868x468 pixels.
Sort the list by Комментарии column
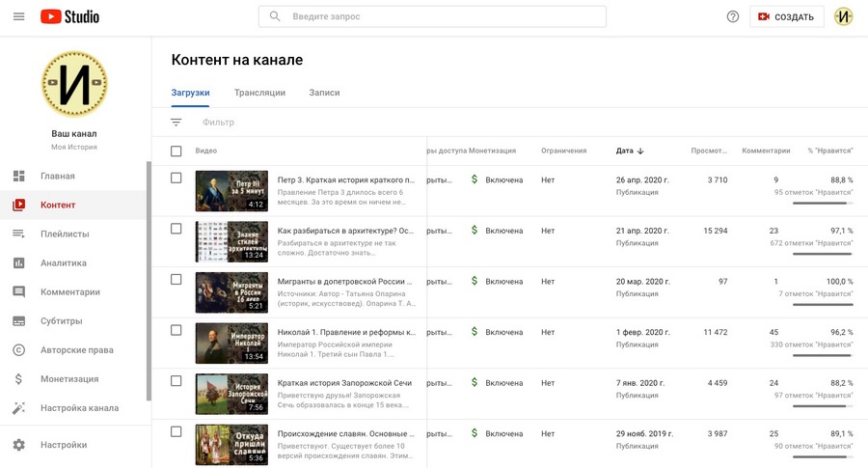pos(765,151)
